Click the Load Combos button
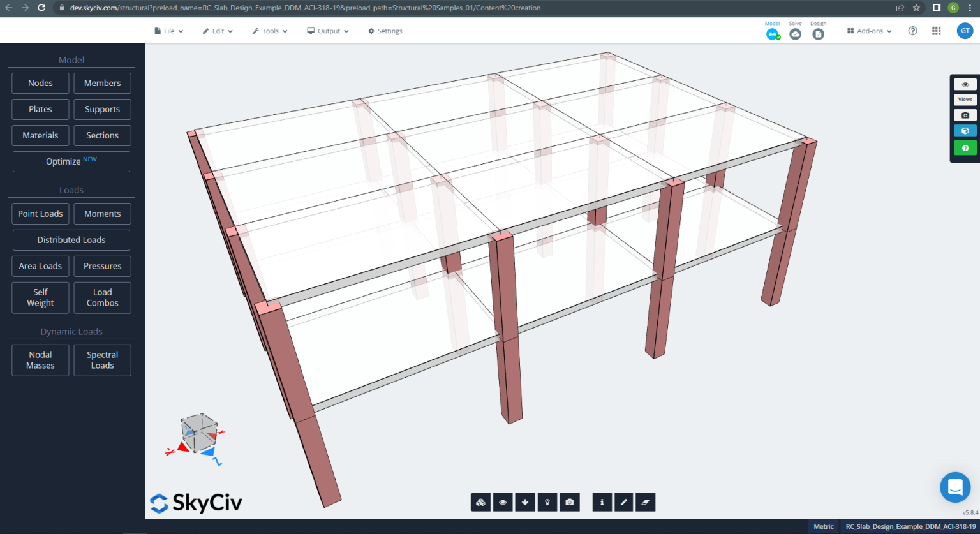Screen dimensions: 980x534 tap(102, 297)
